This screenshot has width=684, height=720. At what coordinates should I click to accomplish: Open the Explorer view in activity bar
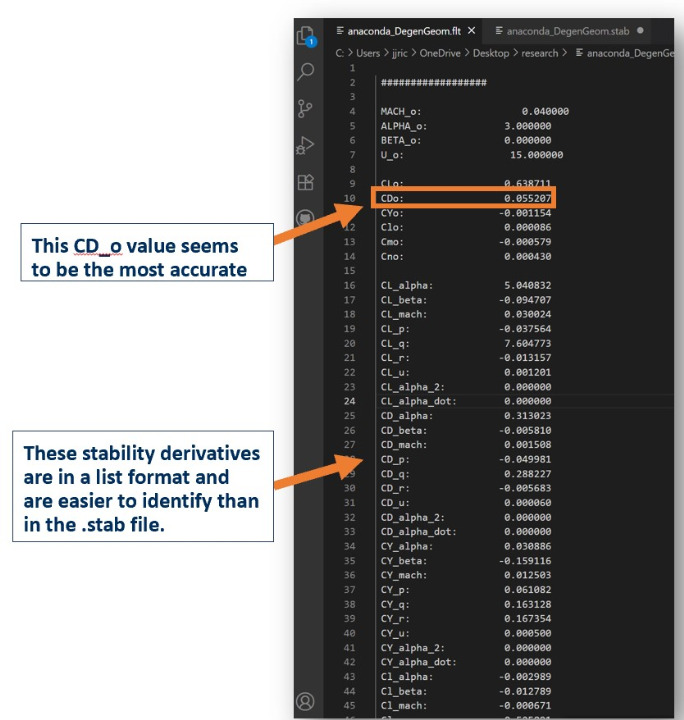coord(307,35)
